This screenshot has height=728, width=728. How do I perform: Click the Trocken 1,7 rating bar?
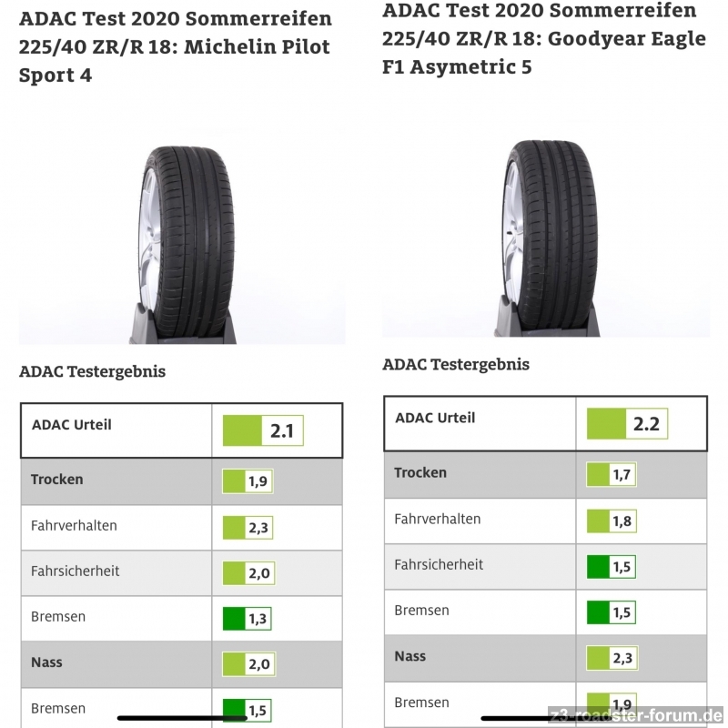pos(611,474)
